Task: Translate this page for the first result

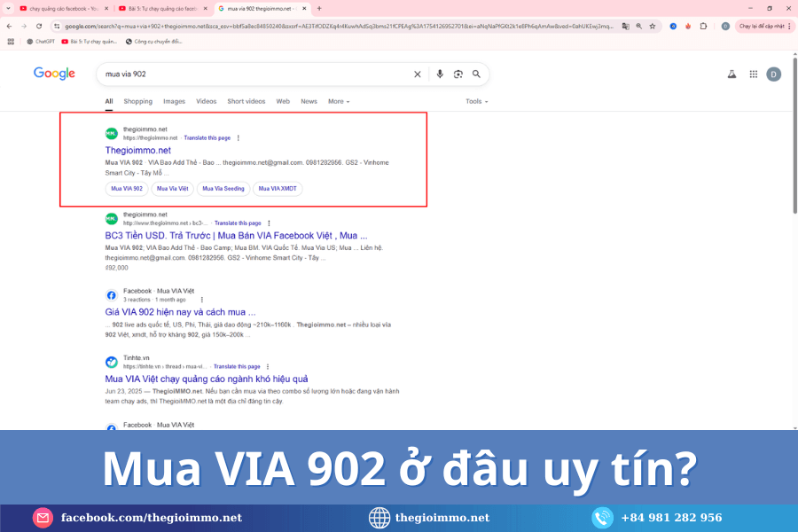Action: [x=207, y=137]
